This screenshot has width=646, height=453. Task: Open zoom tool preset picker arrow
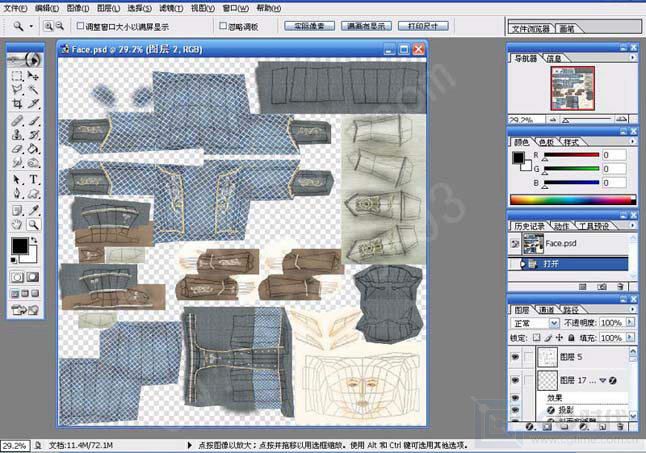(x=31, y=26)
